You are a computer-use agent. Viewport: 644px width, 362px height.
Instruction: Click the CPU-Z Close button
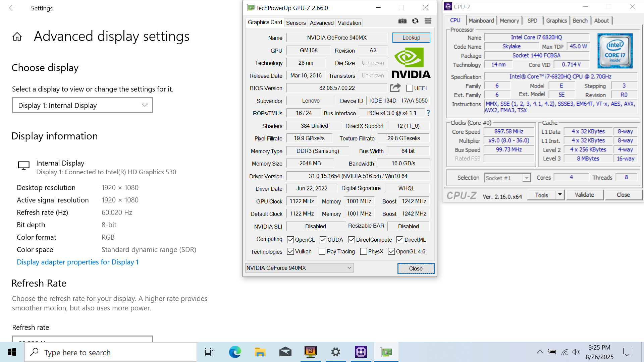point(623,195)
